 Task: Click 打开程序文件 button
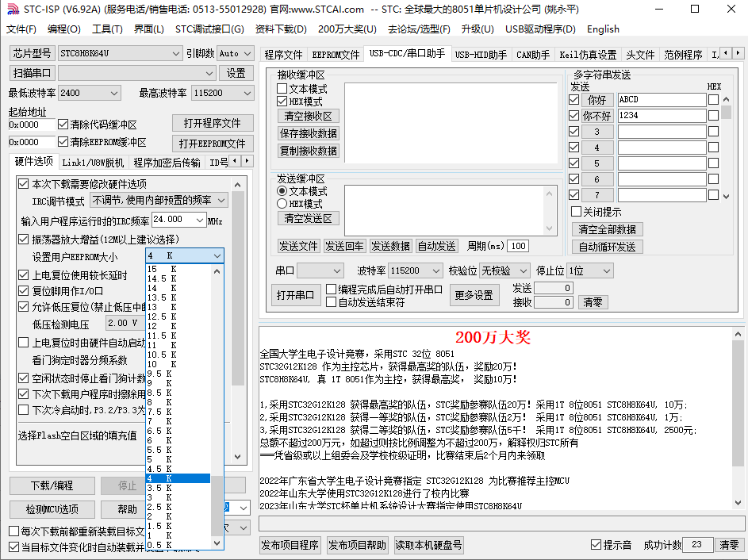(x=213, y=123)
